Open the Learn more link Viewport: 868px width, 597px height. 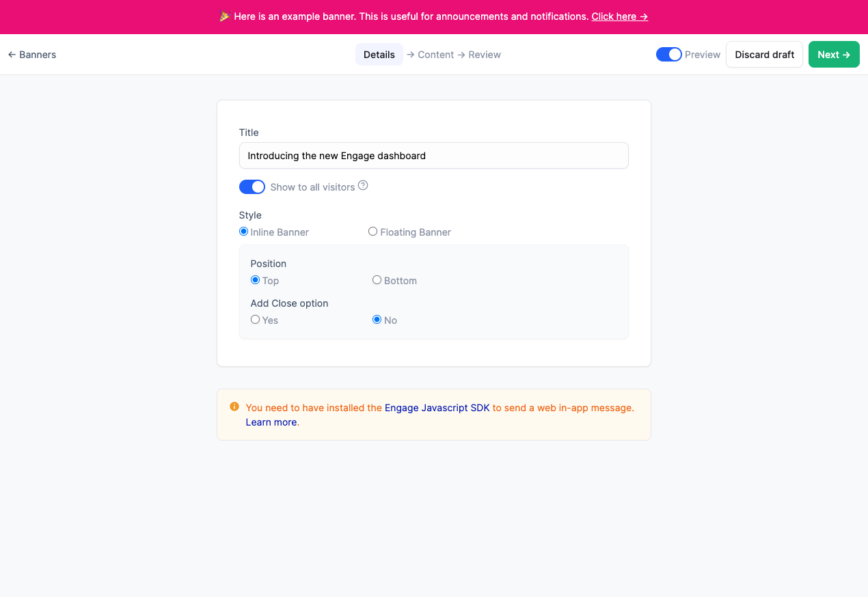271,422
